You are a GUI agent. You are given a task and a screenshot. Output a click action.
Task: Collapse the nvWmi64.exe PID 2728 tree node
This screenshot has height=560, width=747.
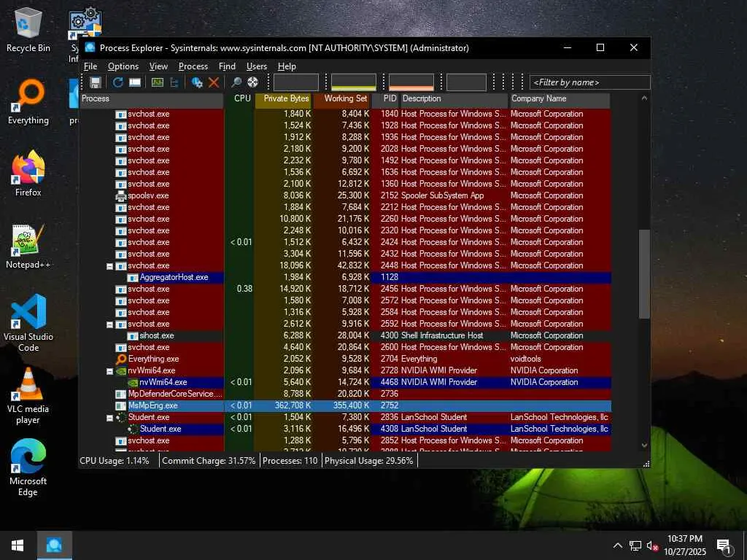pyautogui.click(x=109, y=371)
